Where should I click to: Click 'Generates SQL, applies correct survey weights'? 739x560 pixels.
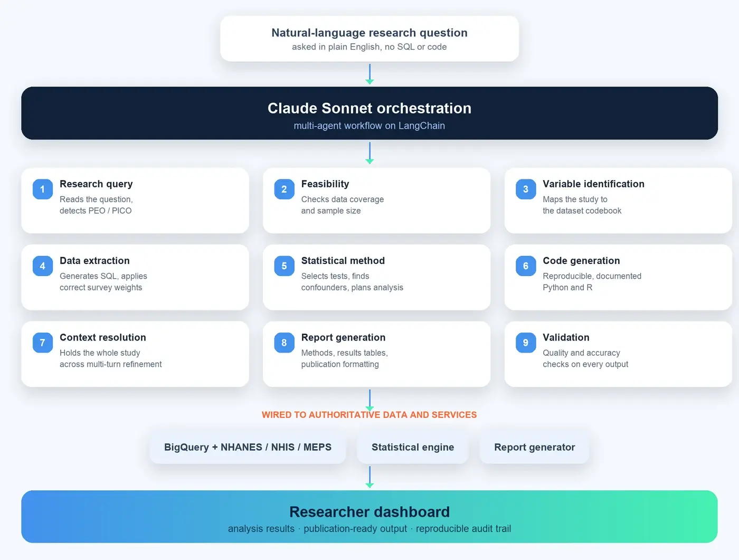pyautogui.click(x=103, y=282)
